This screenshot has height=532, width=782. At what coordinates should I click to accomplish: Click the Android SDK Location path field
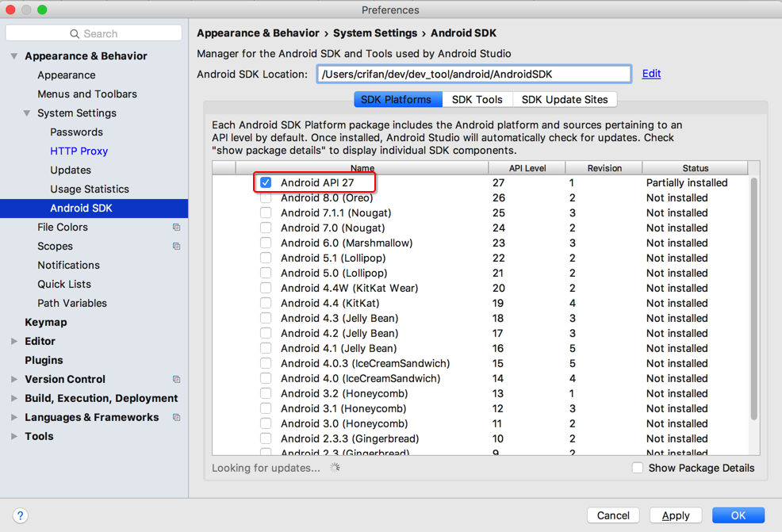(x=473, y=75)
